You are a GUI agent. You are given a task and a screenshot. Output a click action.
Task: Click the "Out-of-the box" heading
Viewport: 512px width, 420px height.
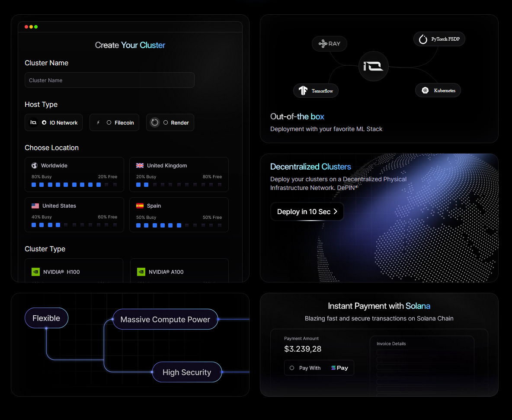pyautogui.click(x=297, y=117)
